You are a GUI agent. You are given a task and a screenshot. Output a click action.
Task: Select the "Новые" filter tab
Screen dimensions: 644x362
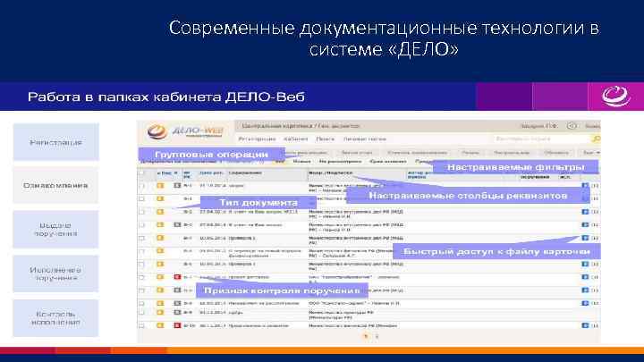point(302,161)
